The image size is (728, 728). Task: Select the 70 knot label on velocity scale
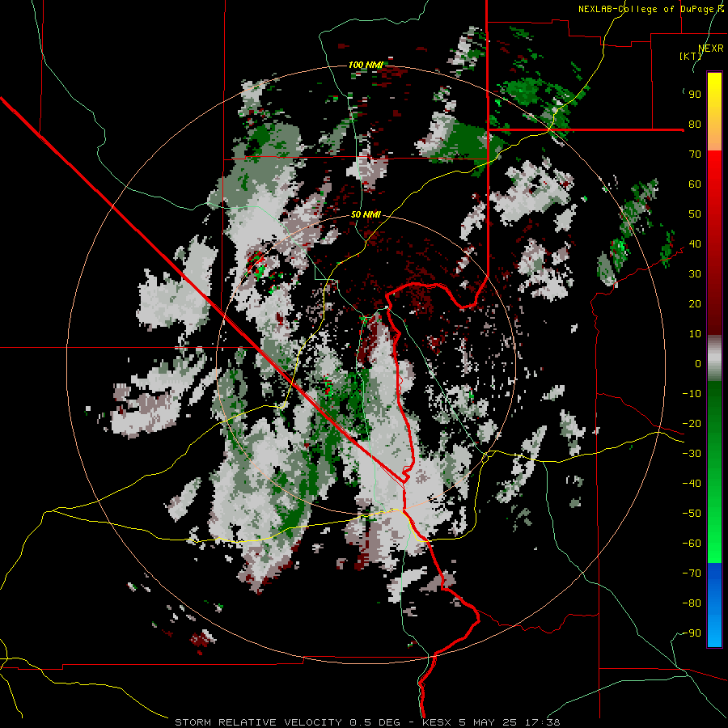[695, 154]
